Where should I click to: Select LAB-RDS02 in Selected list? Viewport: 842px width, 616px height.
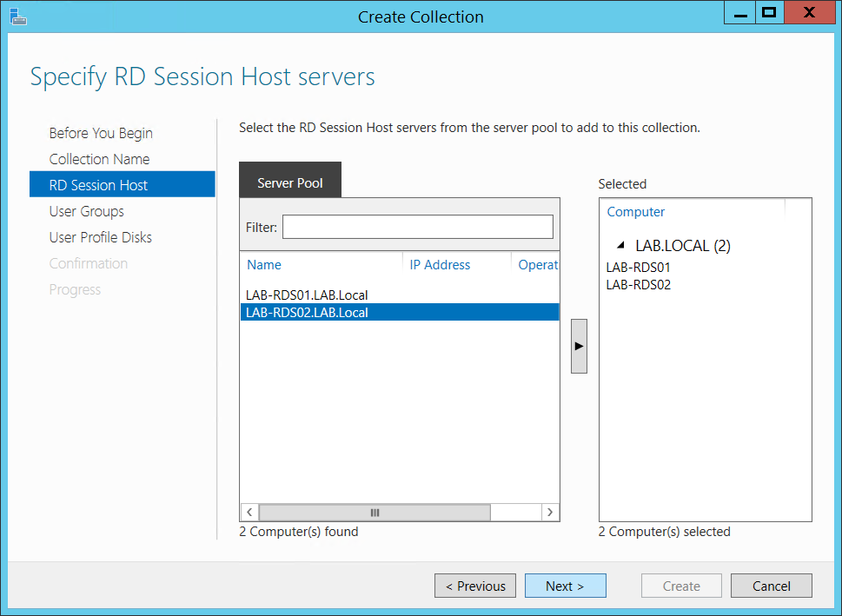(x=638, y=285)
